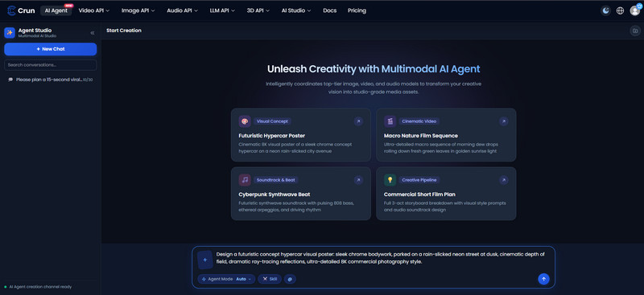Open arrow on Cyberpunk Synthwave Beat card
Image resolution: width=644 pixels, height=295 pixels.
tap(358, 180)
